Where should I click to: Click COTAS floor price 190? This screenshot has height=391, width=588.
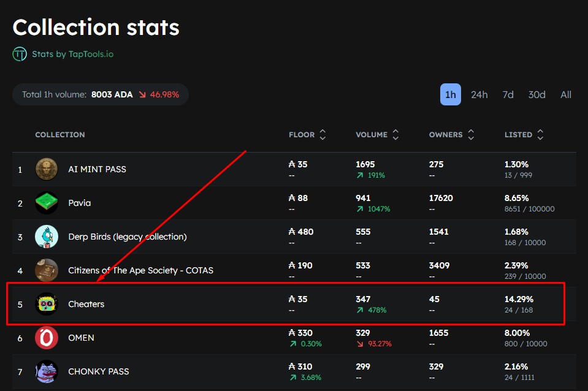tap(300, 265)
